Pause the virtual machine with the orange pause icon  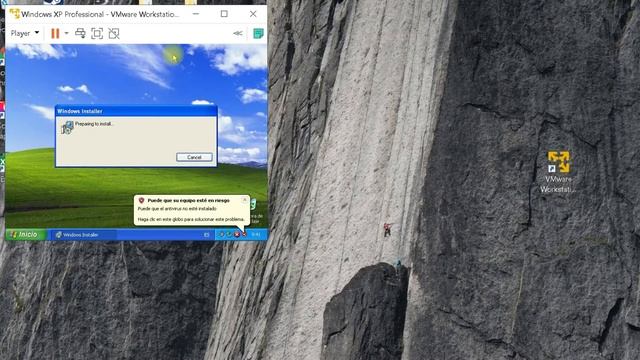[55, 33]
